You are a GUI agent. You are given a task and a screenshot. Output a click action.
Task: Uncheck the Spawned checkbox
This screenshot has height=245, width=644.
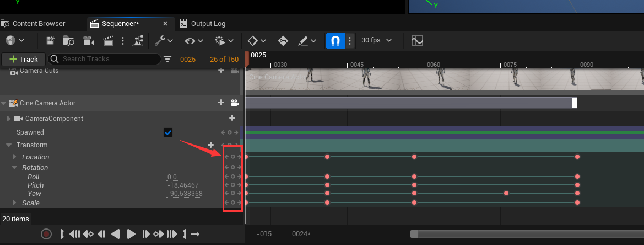coord(169,132)
